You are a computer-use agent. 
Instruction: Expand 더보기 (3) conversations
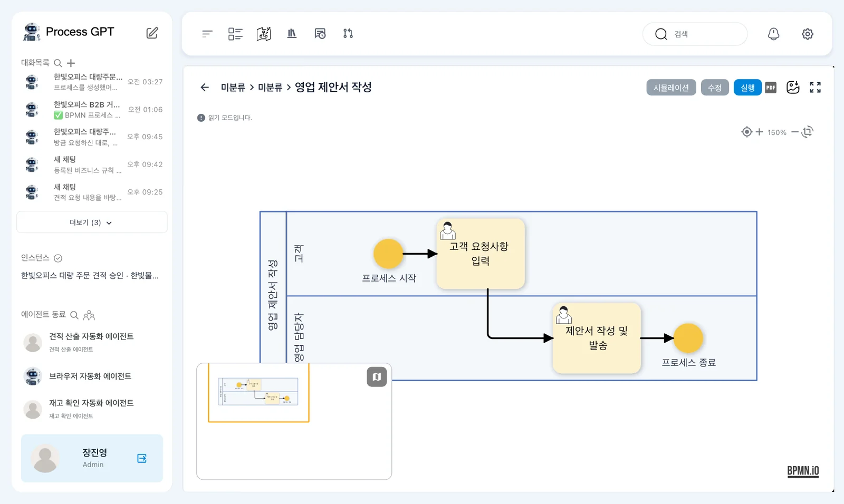92,222
